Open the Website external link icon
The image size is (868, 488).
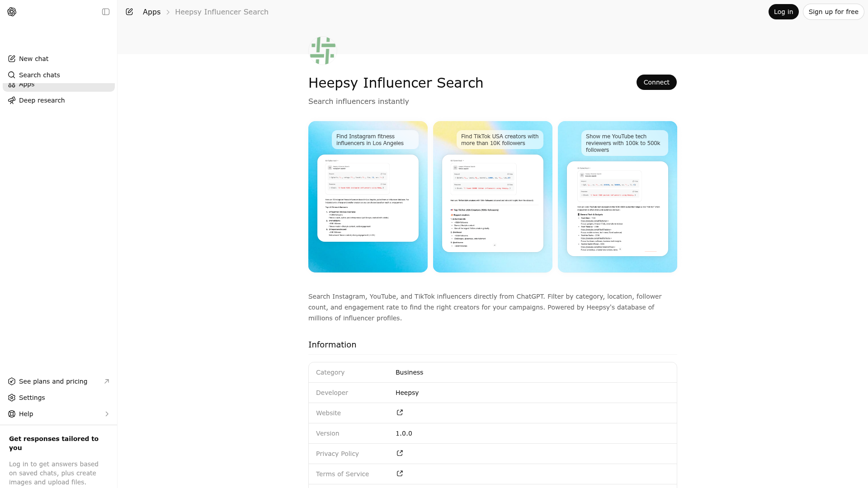pyautogui.click(x=400, y=413)
